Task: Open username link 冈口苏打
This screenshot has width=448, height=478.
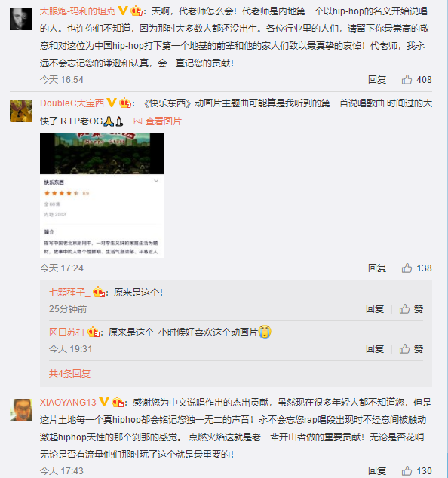Action: coord(67,332)
